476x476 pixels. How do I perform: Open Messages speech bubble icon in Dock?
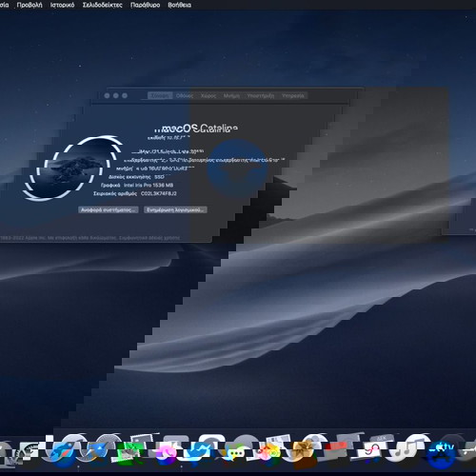point(235,454)
